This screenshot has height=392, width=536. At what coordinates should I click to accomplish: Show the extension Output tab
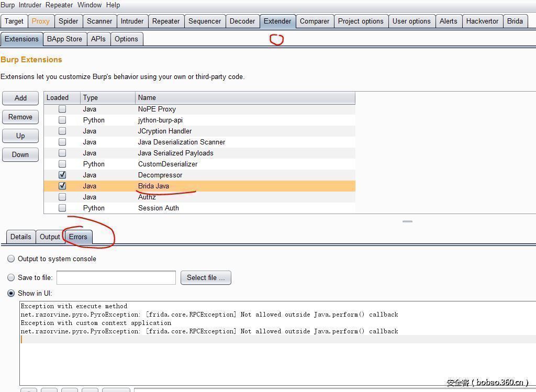click(50, 237)
